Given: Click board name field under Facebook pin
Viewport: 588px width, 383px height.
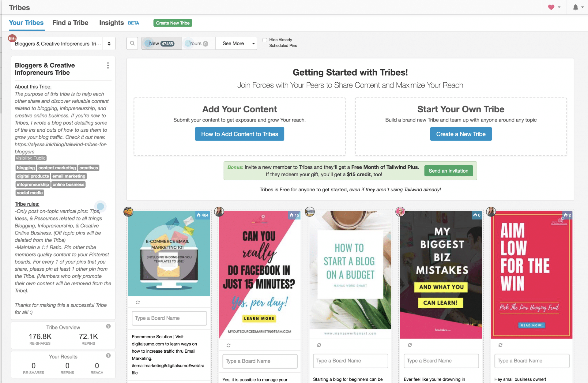Looking at the screenshot, I should [260, 361].
